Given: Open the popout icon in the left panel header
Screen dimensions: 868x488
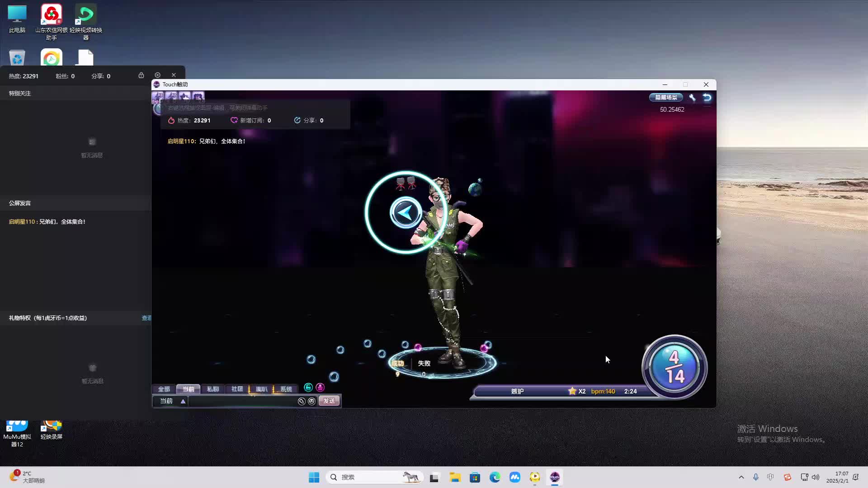Looking at the screenshot, I should 157,75.
